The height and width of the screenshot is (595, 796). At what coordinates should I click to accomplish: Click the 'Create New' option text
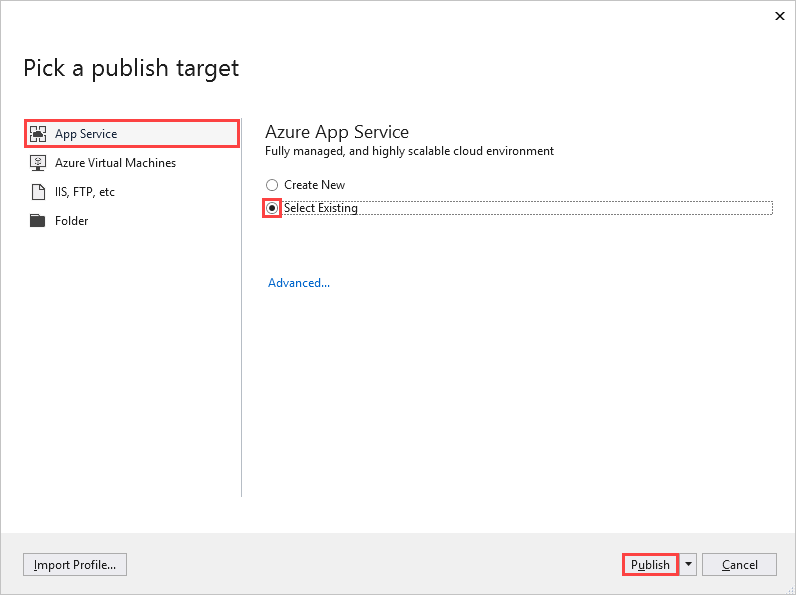314,185
